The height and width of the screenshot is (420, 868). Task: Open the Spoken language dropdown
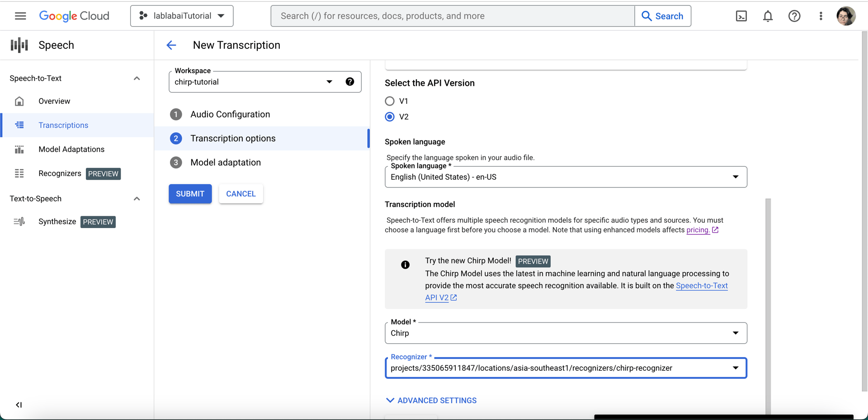[x=565, y=177]
